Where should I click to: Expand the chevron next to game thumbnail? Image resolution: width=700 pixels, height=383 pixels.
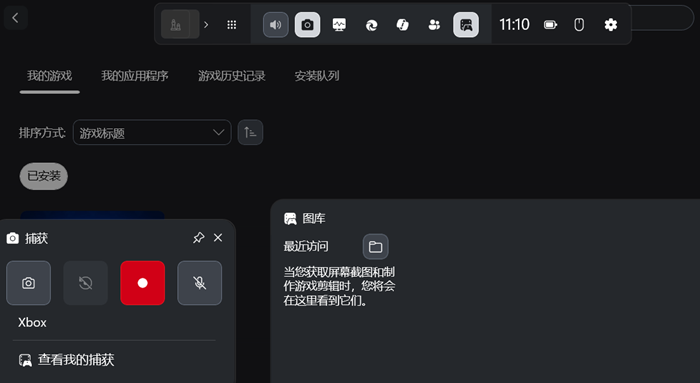[206, 25]
